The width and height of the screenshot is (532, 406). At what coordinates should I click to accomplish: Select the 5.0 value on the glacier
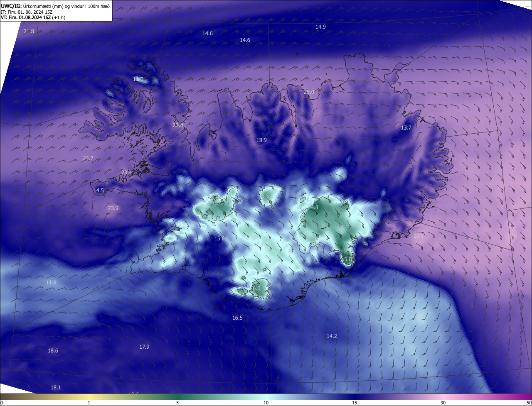pyautogui.click(x=348, y=259)
